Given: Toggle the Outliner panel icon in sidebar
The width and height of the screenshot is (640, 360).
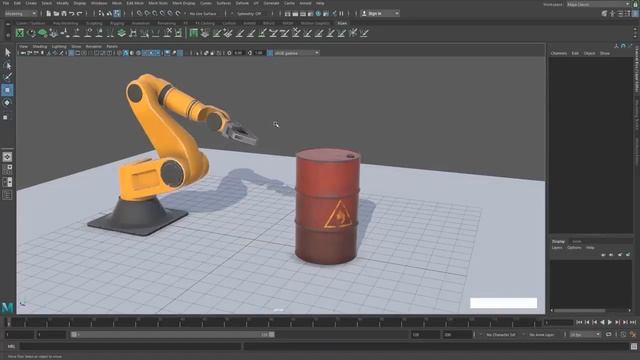Looking at the screenshot, I should pyautogui.click(x=7, y=195).
